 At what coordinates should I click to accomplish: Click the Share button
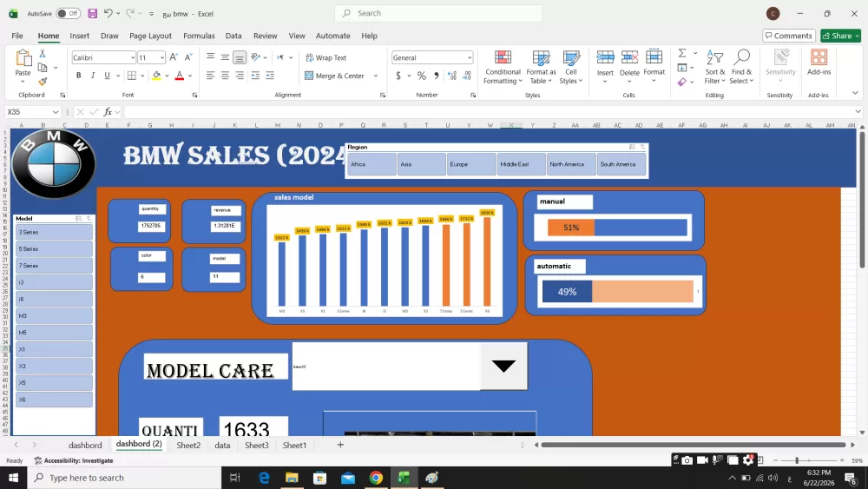coord(840,36)
